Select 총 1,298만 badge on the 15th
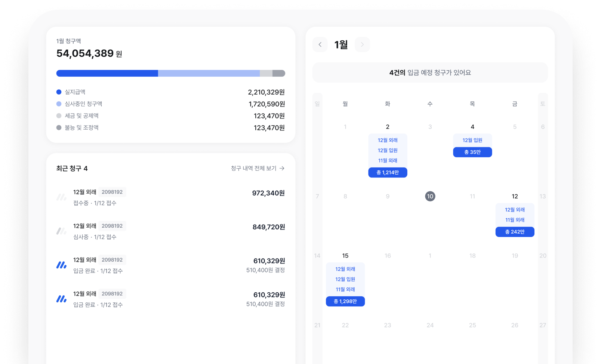Screen dimensions: 601x364 345,301
